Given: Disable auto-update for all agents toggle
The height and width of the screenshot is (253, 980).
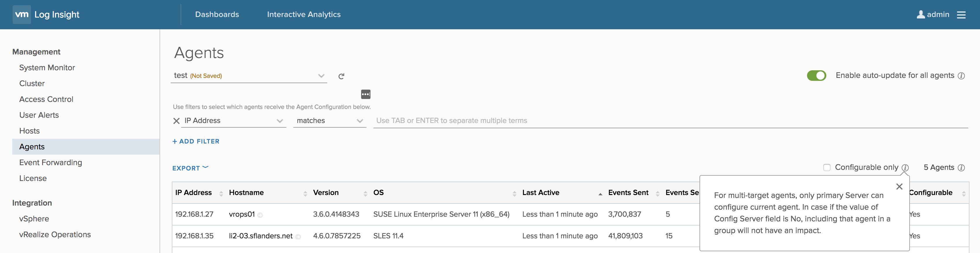Looking at the screenshot, I should pyautogui.click(x=816, y=76).
